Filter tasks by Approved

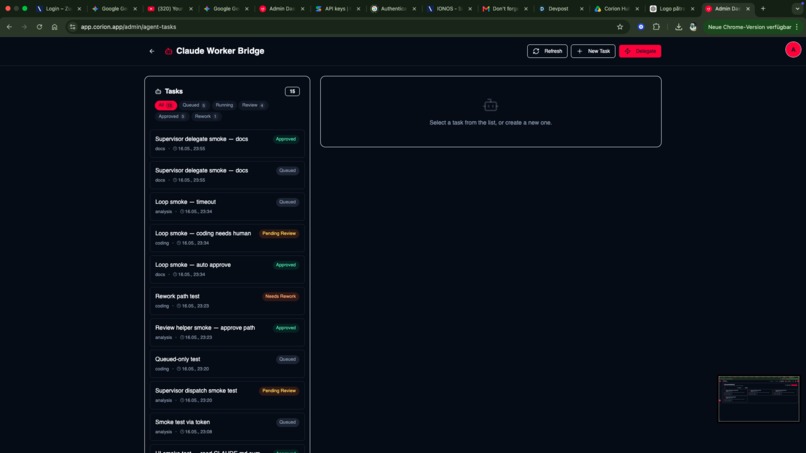click(x=171, y=117)
